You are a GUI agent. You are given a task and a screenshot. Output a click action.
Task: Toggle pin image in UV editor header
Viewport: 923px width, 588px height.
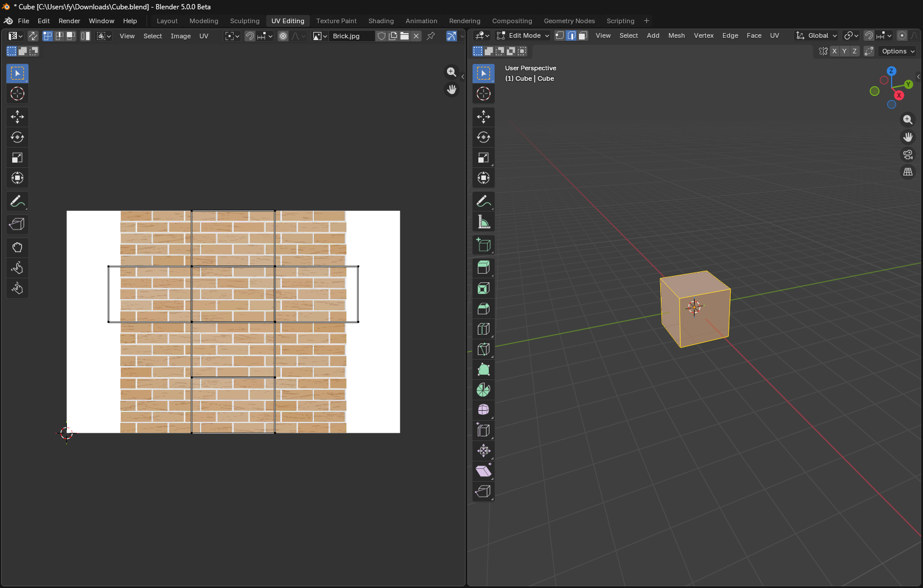click(x=431, y=36)
